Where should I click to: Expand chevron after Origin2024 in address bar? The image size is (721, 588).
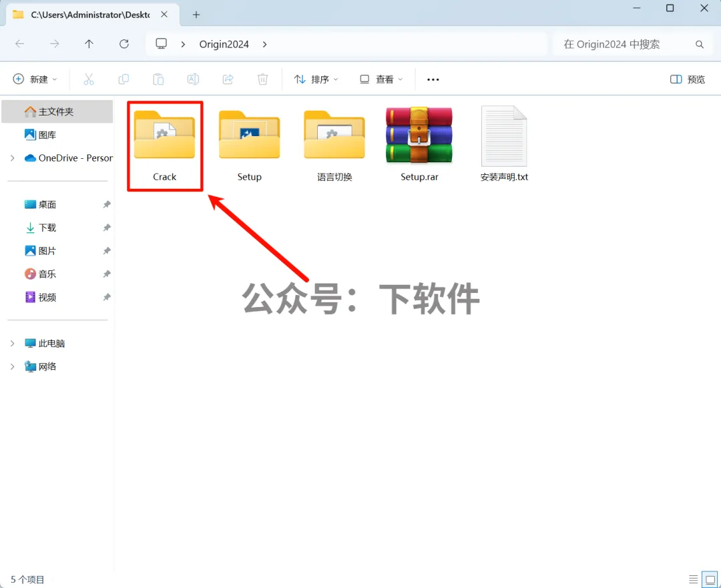click(x=265, y=44)
